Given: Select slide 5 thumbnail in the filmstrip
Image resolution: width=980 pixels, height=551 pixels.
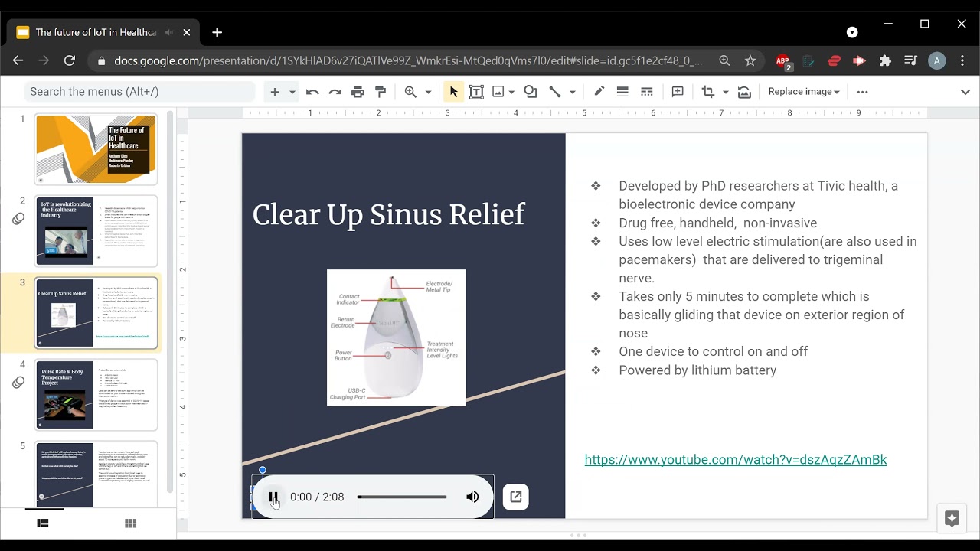Looking at the screenshot, I should tap(96, 474).
